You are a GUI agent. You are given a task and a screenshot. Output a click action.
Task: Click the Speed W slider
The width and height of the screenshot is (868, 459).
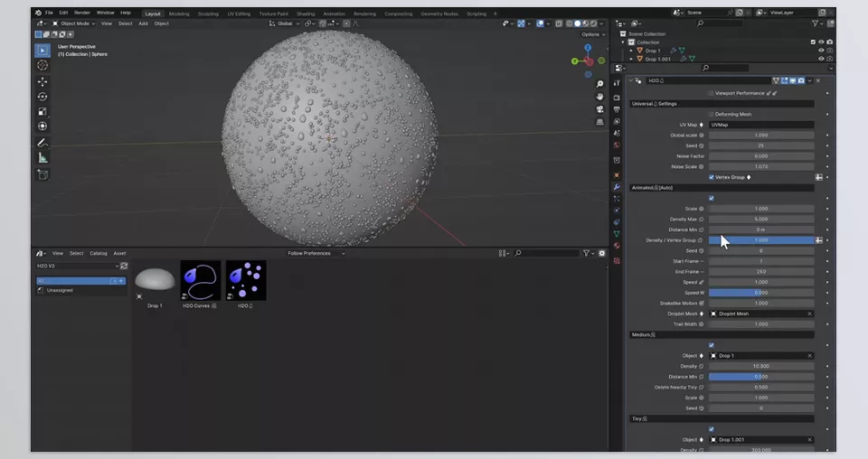click(761, 293)
